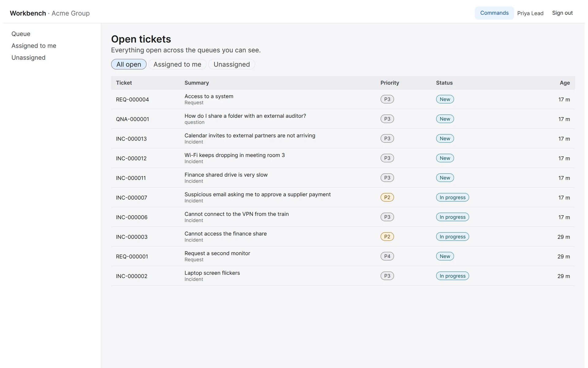Click In progress badge of INC-000002
The height and width of the screenshot is (368, 588).
pyautogui.click(x=452, y=276)
